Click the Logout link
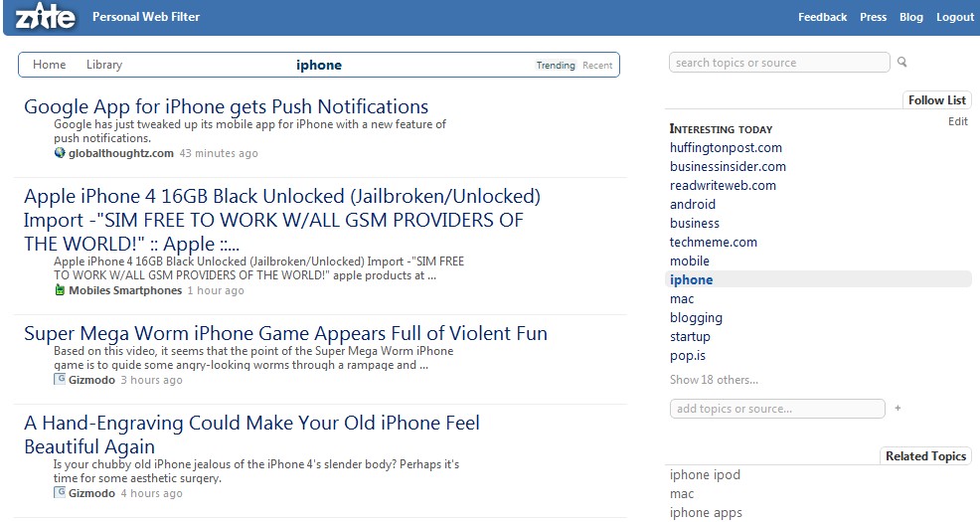This screenshot has width=980, height=522. [954, 17]
